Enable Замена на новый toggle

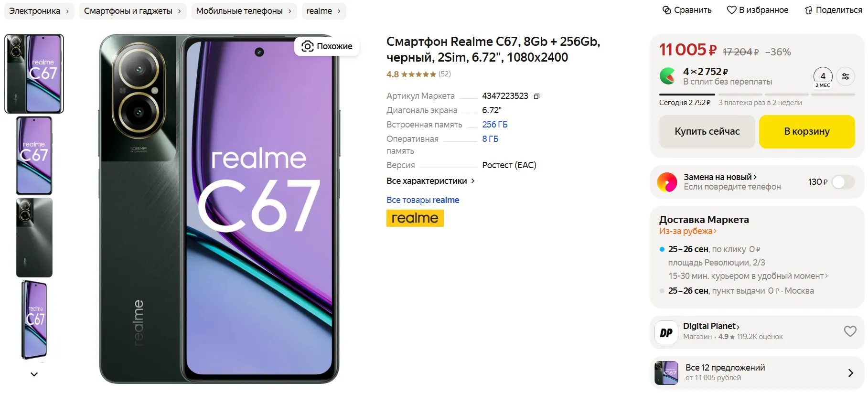pos(843,182)
